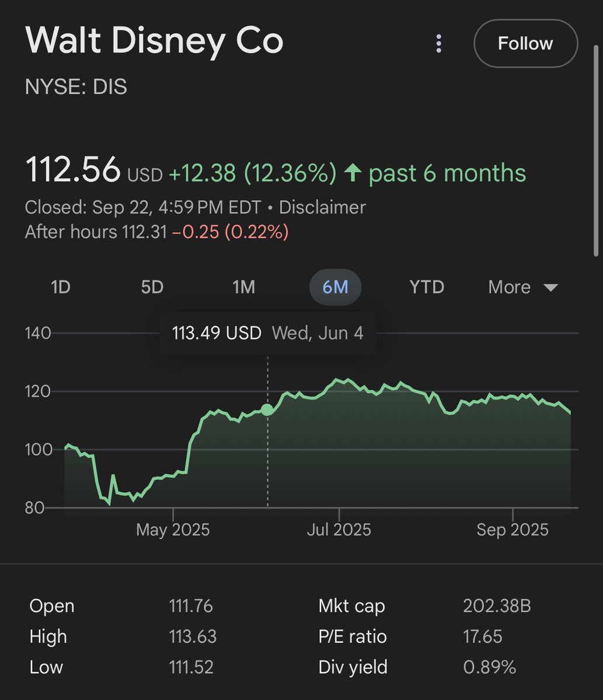Screen dimensions: 603x700
Task: Click the NYSE: DIS ticker text
Action: click(x=76, y=87)
